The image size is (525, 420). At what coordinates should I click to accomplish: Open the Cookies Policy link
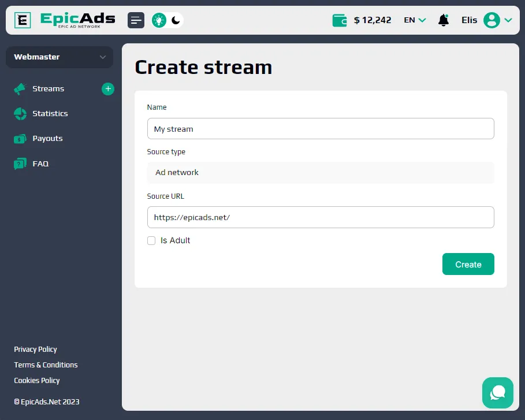pyautogui.click(x=37, y=381)
